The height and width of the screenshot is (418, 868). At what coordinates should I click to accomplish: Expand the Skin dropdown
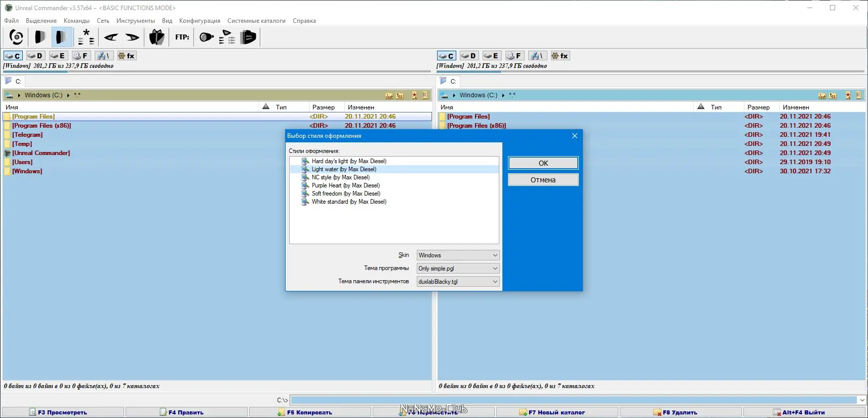coord(495,255)
